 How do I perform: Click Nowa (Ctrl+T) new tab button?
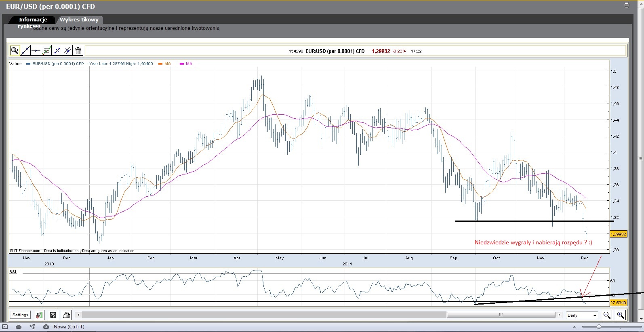[69, 327]
